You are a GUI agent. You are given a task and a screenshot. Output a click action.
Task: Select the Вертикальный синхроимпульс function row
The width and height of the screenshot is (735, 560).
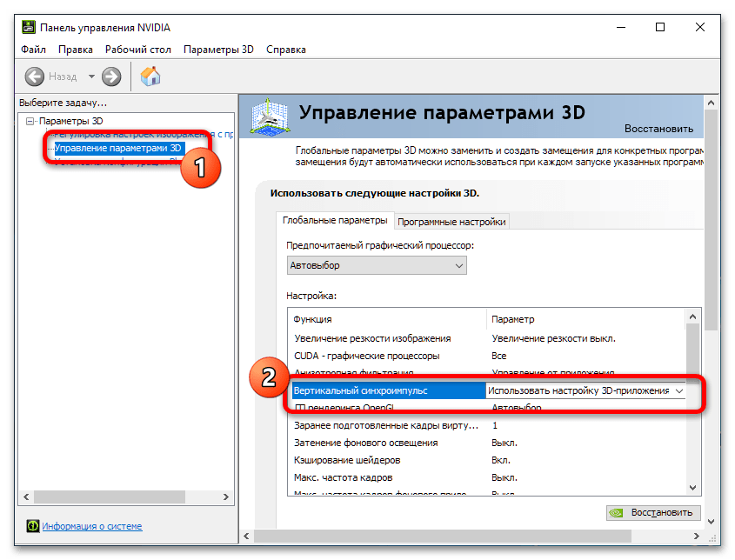tap(389, 390)
